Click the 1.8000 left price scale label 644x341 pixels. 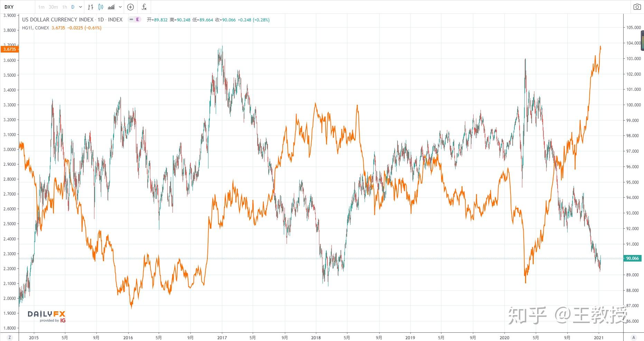click(9, 328)
